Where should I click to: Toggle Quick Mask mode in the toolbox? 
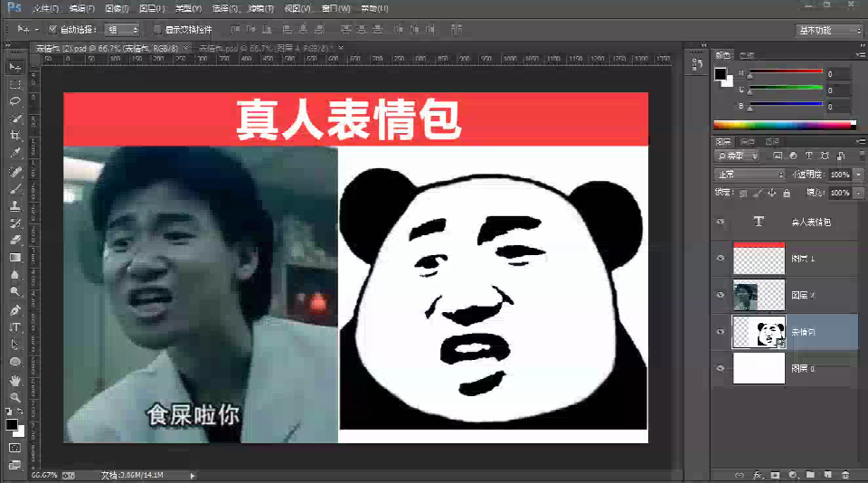15,448
